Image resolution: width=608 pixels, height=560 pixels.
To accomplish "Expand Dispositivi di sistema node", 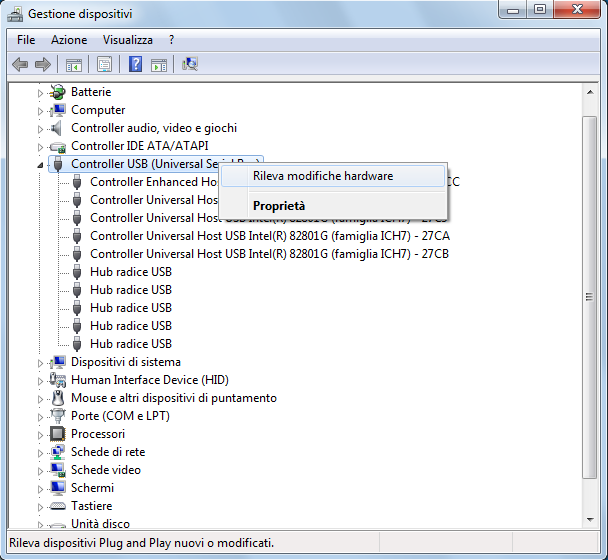I will 40,363.
